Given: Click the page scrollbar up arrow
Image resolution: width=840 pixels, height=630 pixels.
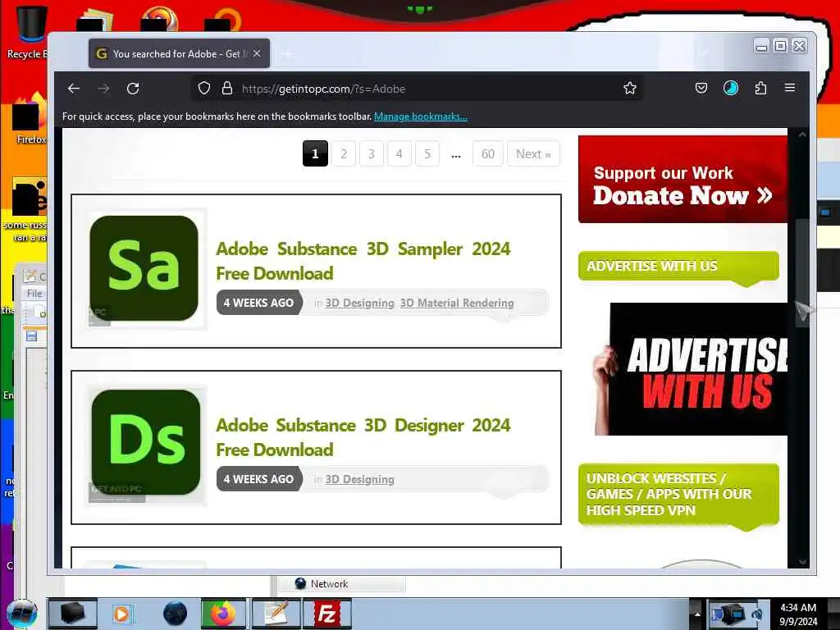Looking at the screenshot, I should 802,135.
